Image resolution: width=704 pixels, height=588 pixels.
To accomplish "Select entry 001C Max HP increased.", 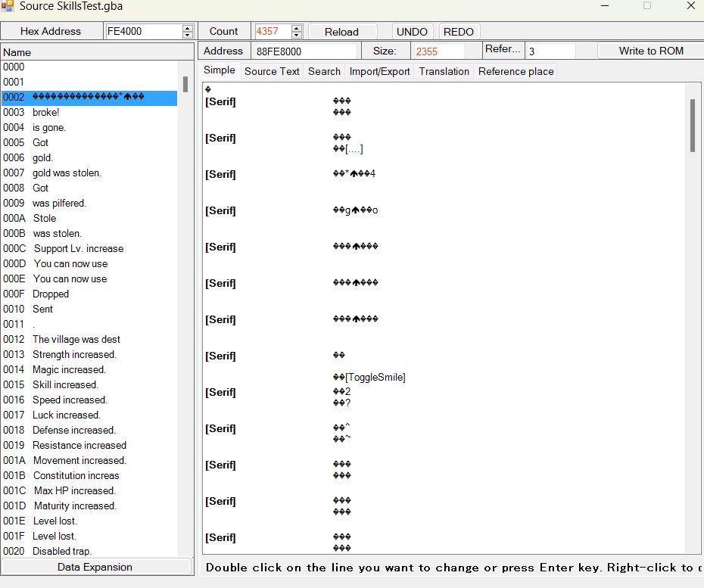I will pyautogui.click(x=89, y=490).
